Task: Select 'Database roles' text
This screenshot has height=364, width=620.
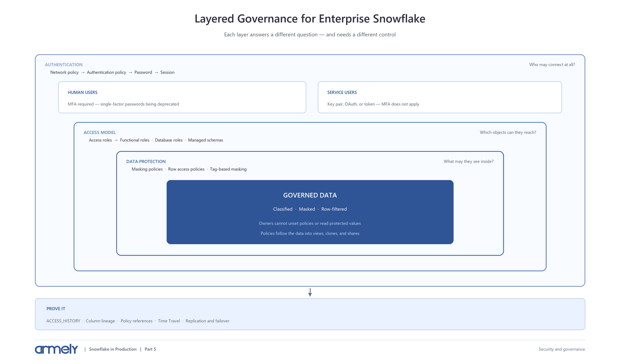Action: pyautogui.click(x=169, y=140)
